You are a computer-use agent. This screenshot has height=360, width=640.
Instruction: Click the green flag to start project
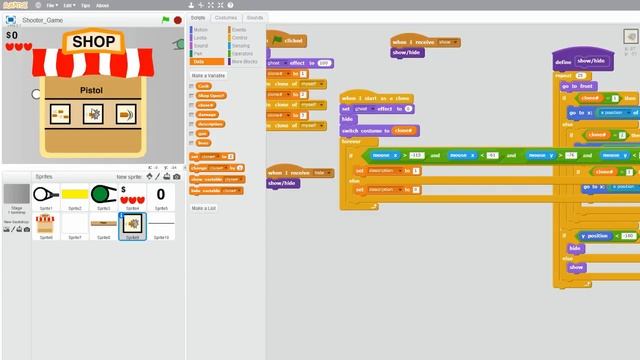pos(165,20)
